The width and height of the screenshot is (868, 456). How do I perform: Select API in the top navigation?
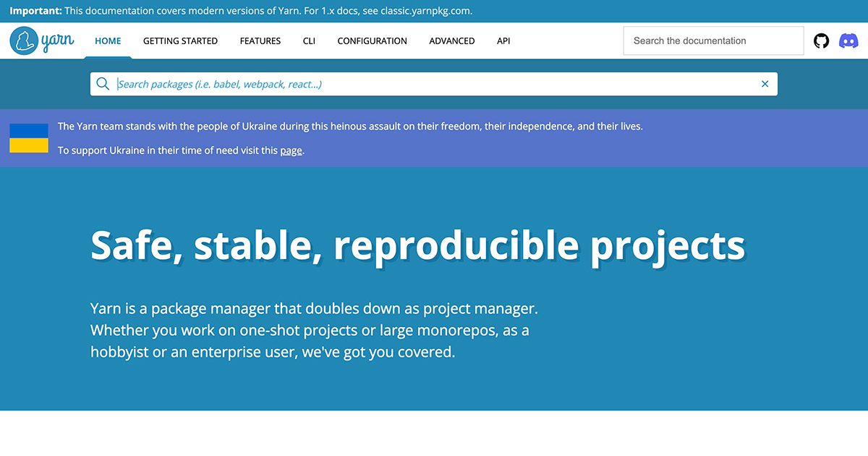point(503,41)
